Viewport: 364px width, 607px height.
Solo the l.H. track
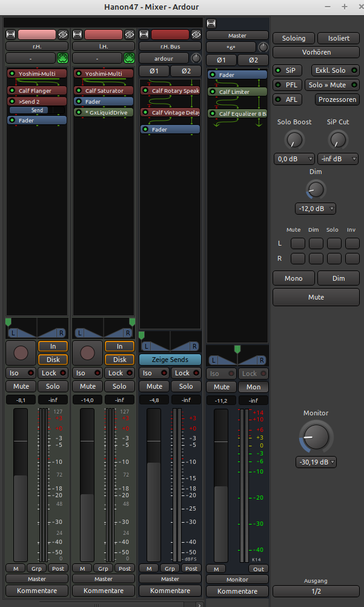click(119, 386)
